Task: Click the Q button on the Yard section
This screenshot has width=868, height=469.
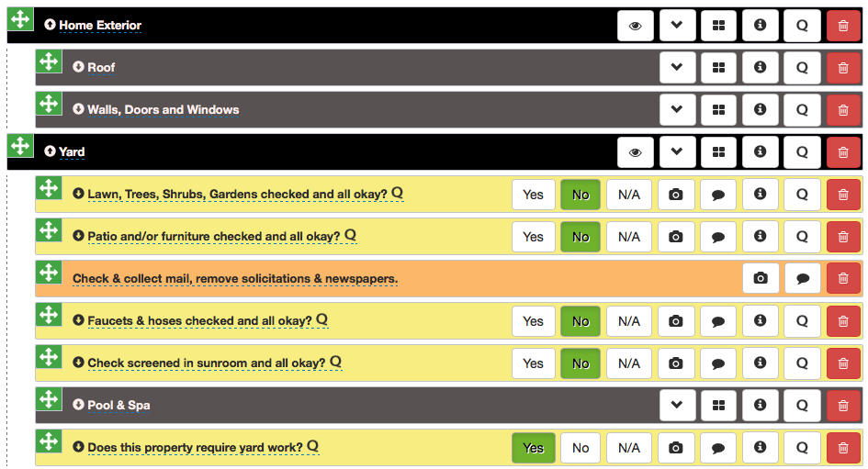Action: coord(802,152)
